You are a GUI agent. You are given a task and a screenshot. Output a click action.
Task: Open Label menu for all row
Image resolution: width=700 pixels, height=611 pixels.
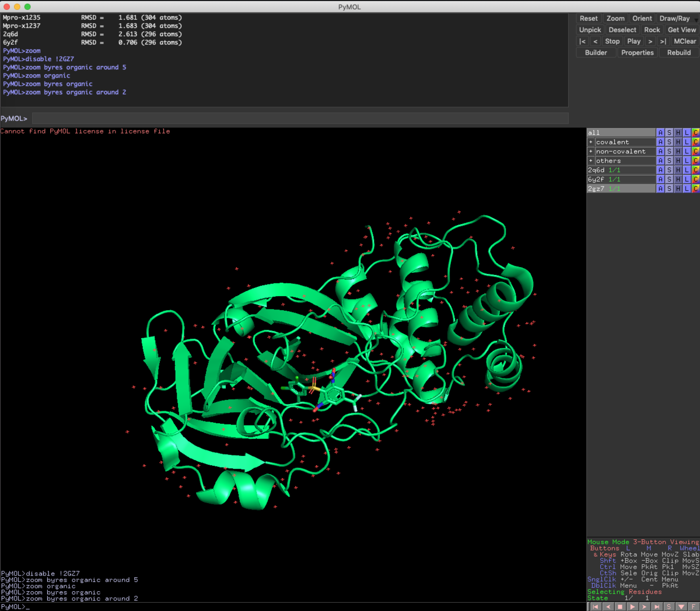pyautogui.click(x=687, y=133)
